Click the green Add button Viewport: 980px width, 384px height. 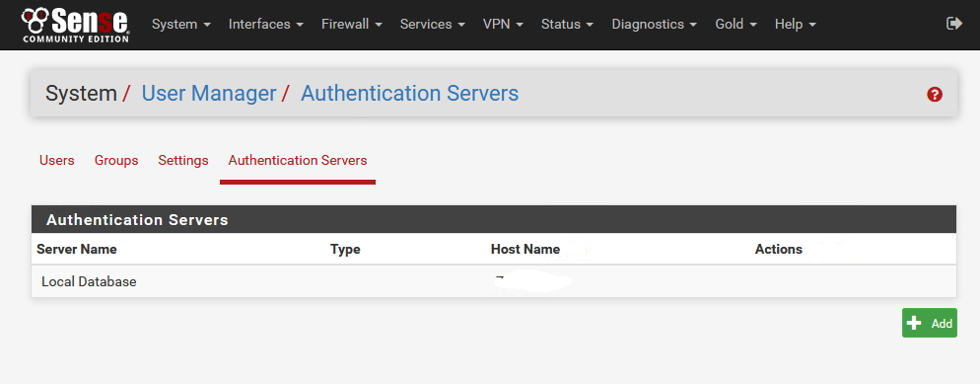pyautogui.click(x=930, y=324)
